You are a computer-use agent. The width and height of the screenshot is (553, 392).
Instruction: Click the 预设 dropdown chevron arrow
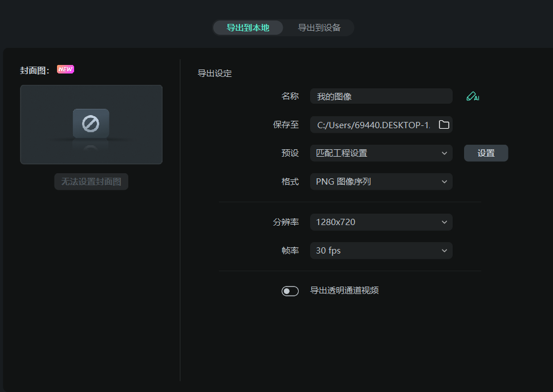[x=444, y=153]
